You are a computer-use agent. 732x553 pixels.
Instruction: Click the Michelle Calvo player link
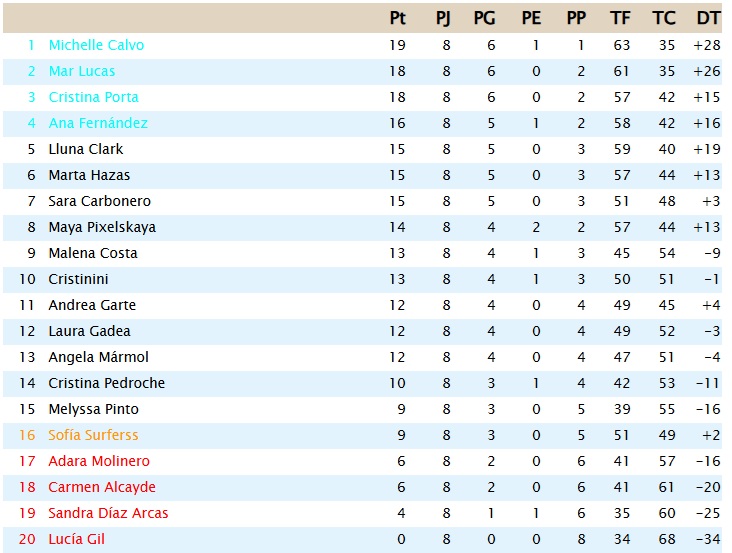click(x=96, y=45)
